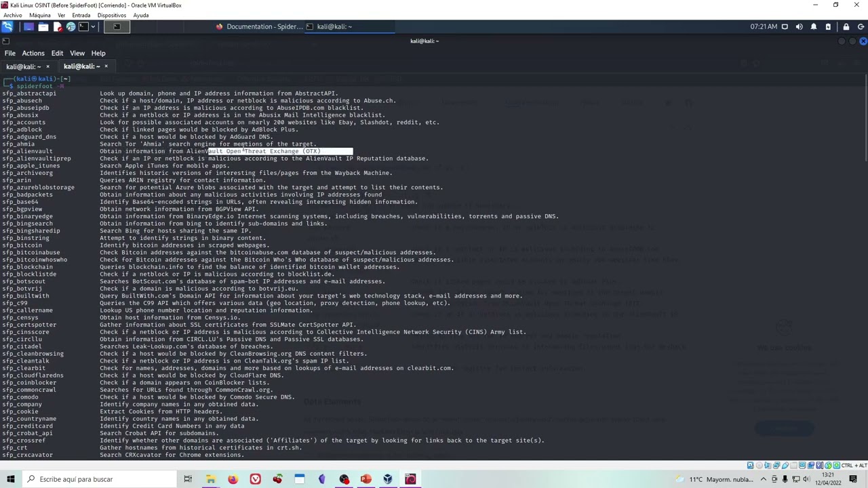Image resolution: width=868 pixels, height=488 pixels.
Task: Click VirtualBox green arrow keyboard capture icon
Action: [837, 465]
